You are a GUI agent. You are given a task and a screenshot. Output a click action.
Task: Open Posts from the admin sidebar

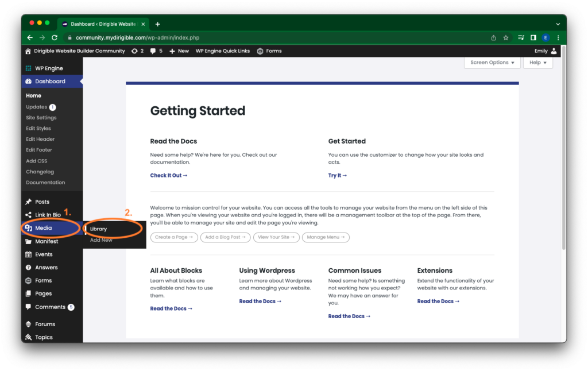click(x=28, y=202)
